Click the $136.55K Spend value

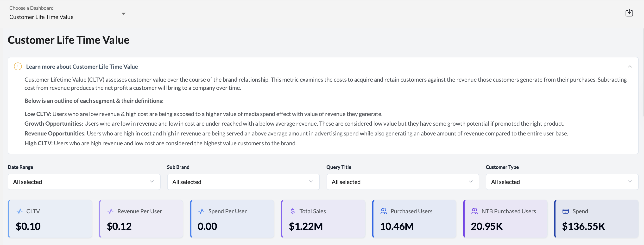point(583,226)
